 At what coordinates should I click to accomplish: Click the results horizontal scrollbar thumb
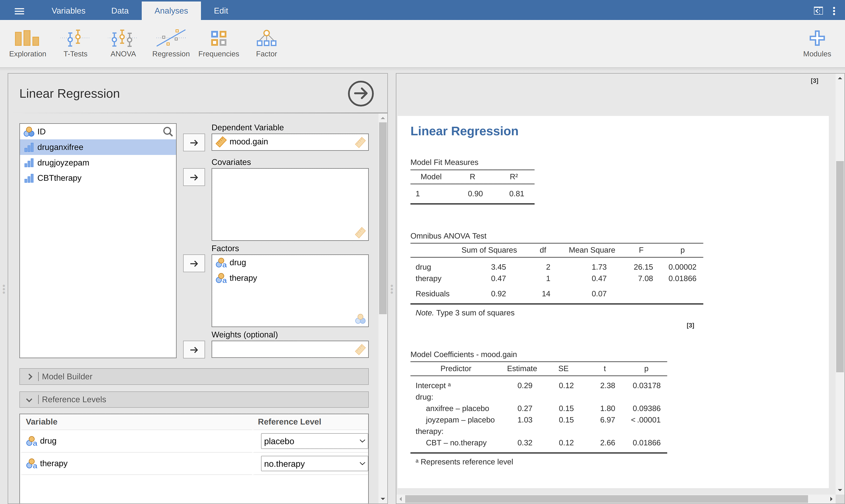(x=606, y=499)
